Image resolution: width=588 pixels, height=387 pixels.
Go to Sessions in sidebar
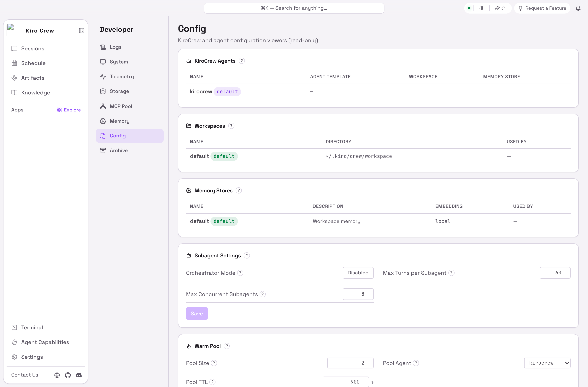click(x=46, y=48)
